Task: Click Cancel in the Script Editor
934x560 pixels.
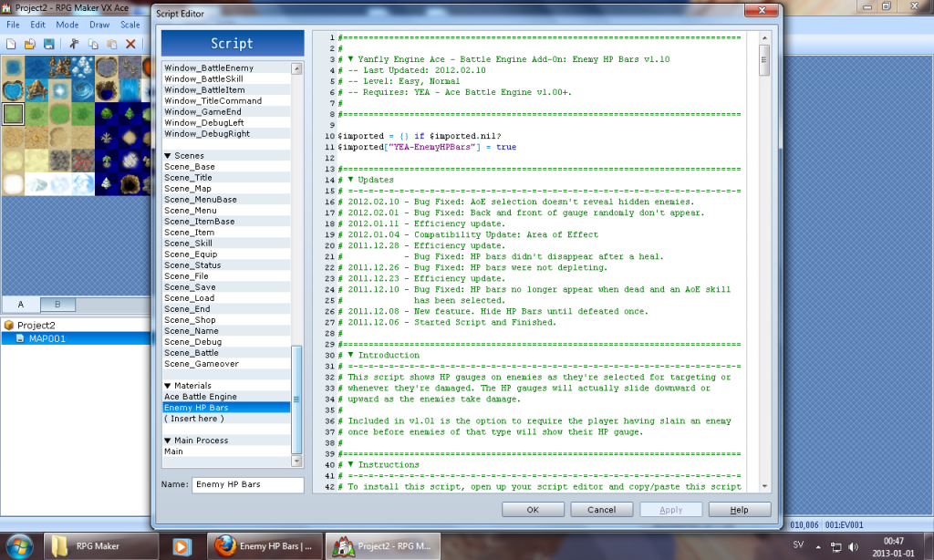Action: [602, 510]
